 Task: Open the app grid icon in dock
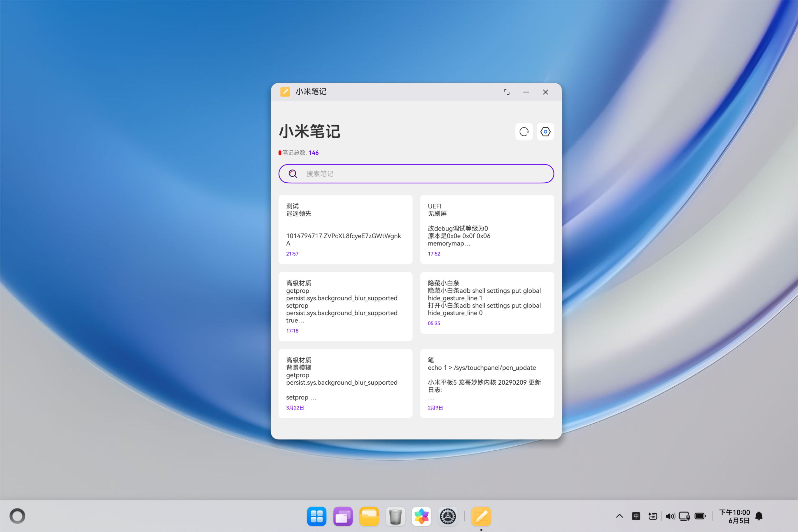click(317, 516)
